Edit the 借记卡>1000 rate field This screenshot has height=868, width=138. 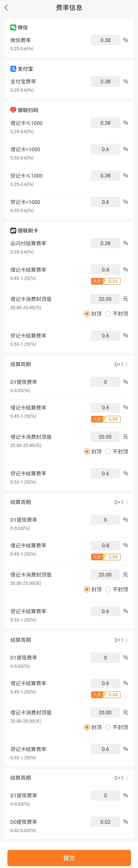pos(105,149)
